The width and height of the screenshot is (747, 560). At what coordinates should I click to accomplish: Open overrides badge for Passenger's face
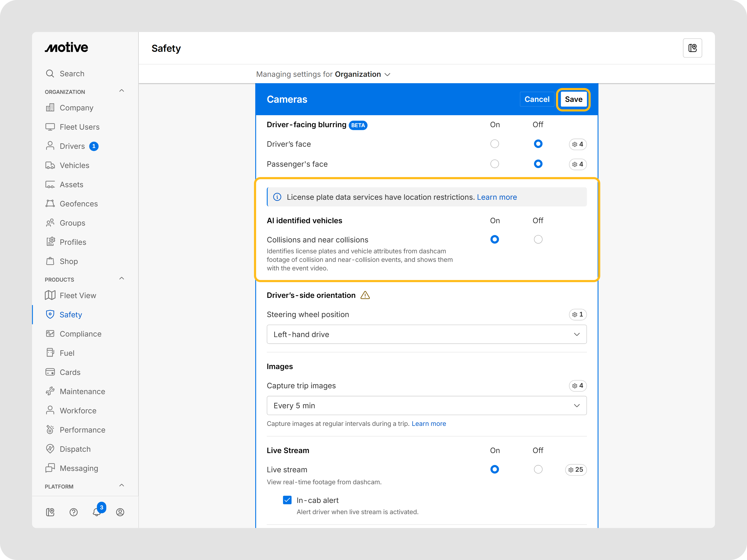pyautogui.click(x=578, y=164)
